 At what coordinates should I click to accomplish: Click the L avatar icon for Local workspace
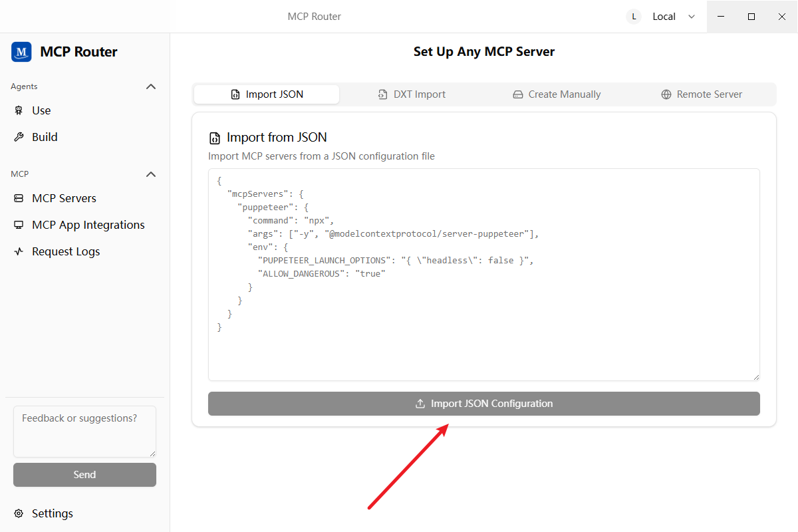(634, 17)
